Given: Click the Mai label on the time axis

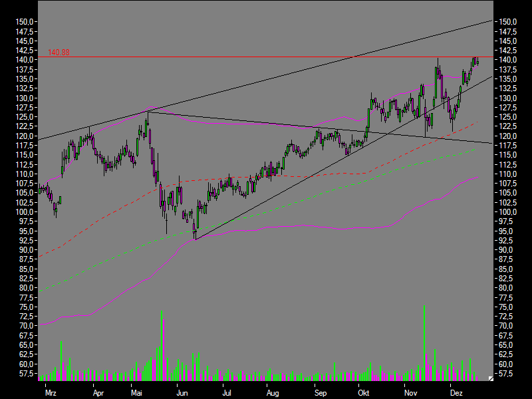Looking at the screenshot, I should pyautogui.click(x=138, y=393).
